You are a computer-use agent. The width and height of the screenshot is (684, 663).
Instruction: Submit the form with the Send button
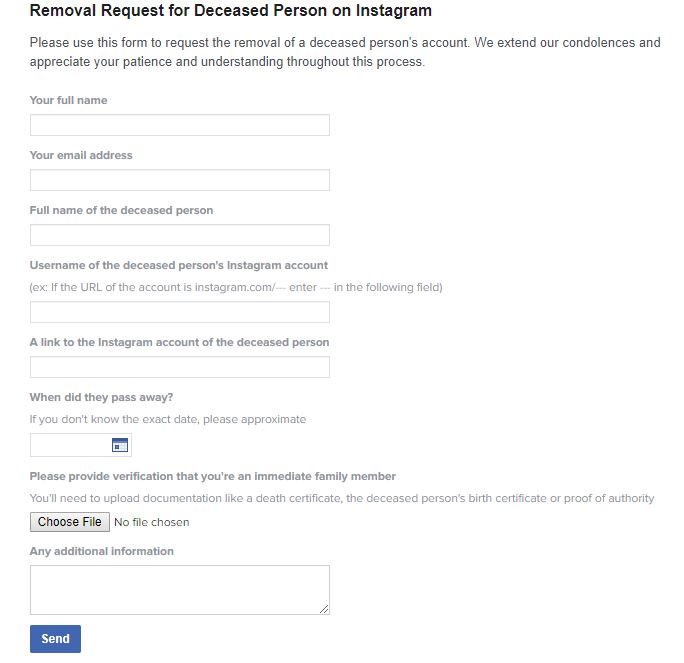pos(55,639)
